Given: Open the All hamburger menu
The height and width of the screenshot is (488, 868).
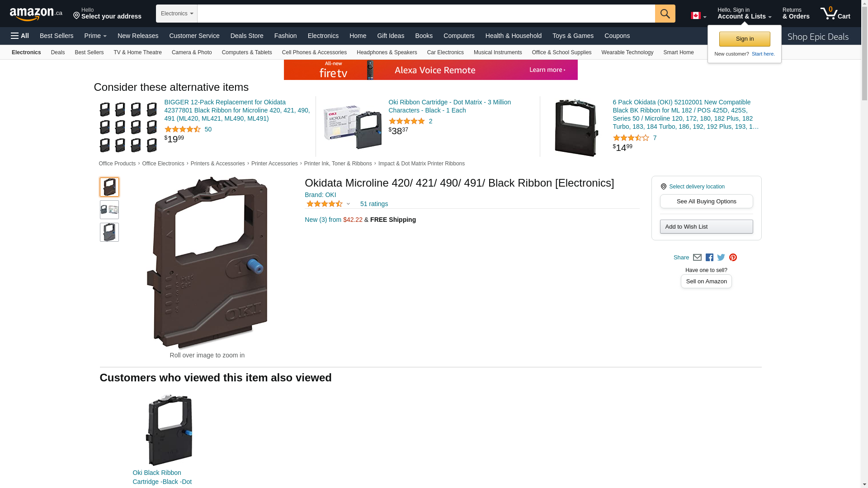Looking at the screenshot, I should click(x=20, y=36).
